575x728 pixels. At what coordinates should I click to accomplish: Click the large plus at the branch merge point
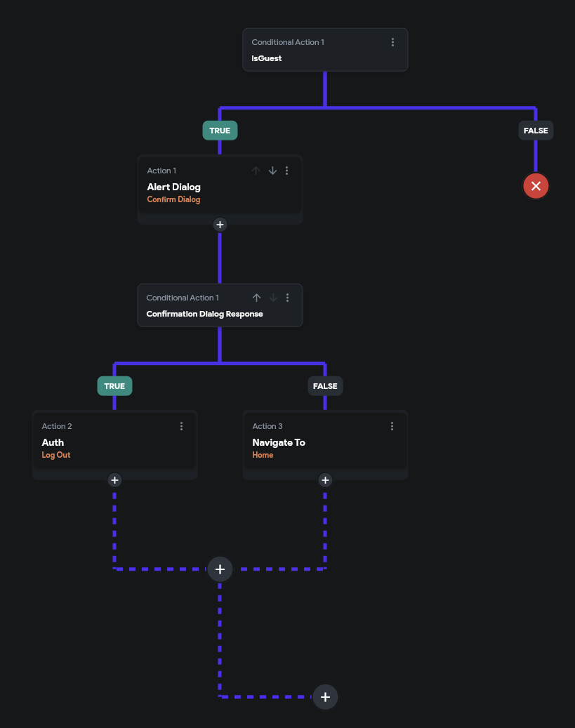[x=220, y=569]
